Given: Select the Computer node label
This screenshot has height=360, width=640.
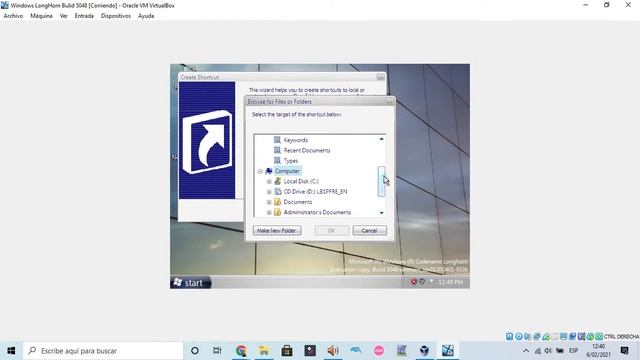Looking at the screenshot, I should pos(287,171).
